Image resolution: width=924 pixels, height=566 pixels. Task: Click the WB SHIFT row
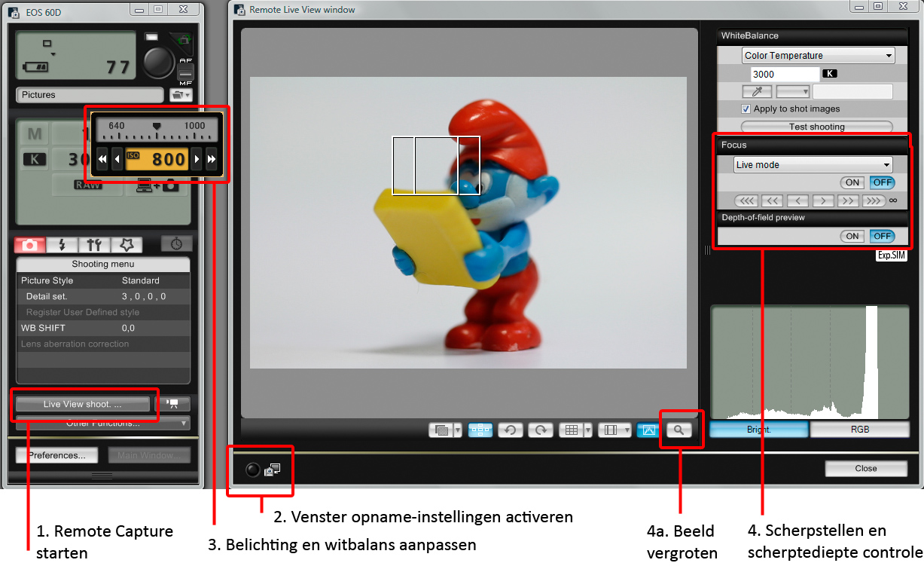[103, 328]
